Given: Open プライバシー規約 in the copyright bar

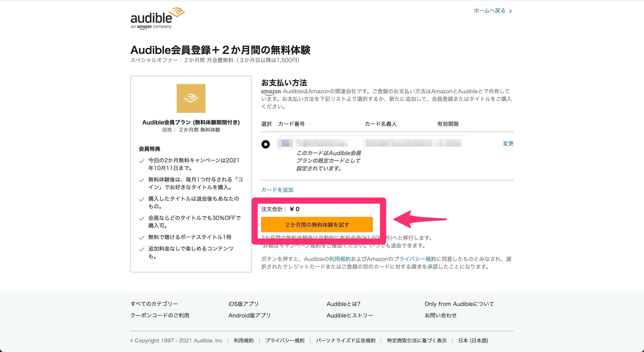Looking at the screenshot, I should pos(285,340).
